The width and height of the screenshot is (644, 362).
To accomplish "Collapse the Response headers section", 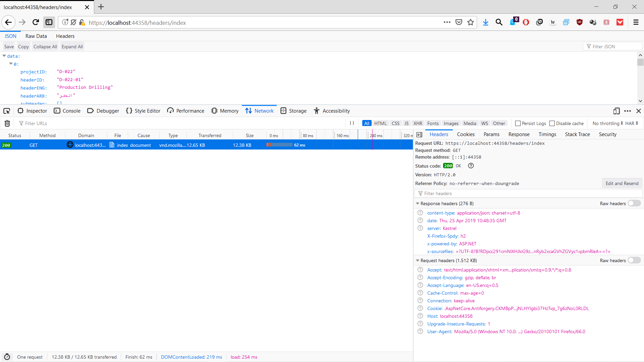I will pyautogui.click(x=418, y=203).
